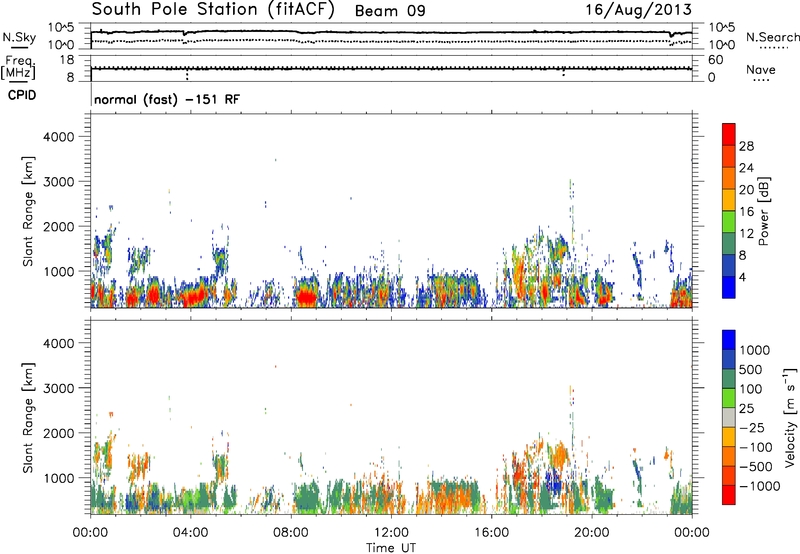Image resolution: width=800 pixels, height=554 pixels.
Task: Click the '1000' range tick on the velocity panel
Action: 59,478
